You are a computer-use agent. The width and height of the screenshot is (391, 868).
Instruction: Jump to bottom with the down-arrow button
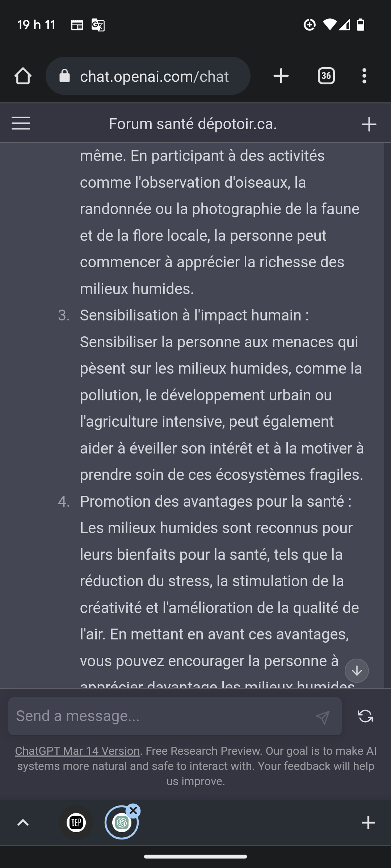point(357,671)
